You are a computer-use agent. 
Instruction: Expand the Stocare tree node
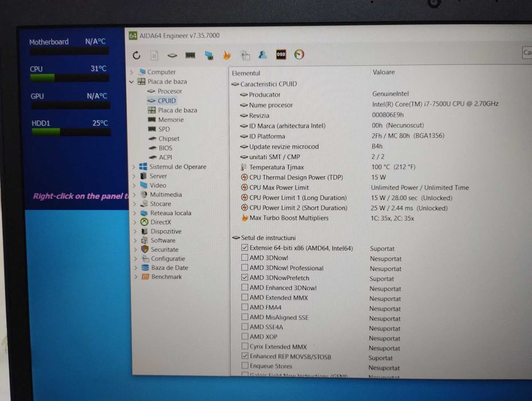[135, 204]
